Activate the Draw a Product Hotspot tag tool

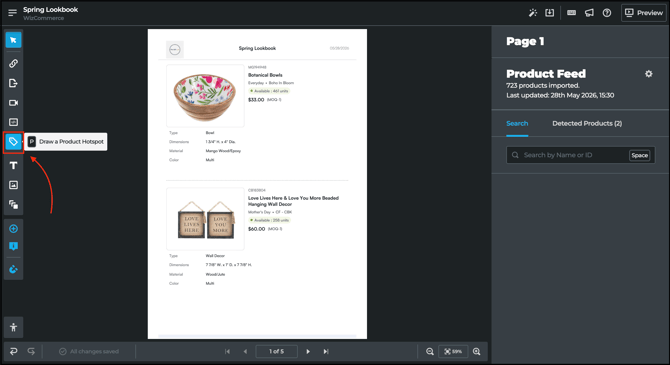[13, 142]
